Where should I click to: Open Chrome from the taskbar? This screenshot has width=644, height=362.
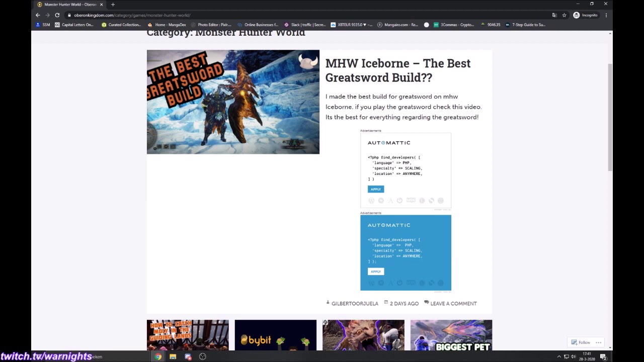(158, 356)
